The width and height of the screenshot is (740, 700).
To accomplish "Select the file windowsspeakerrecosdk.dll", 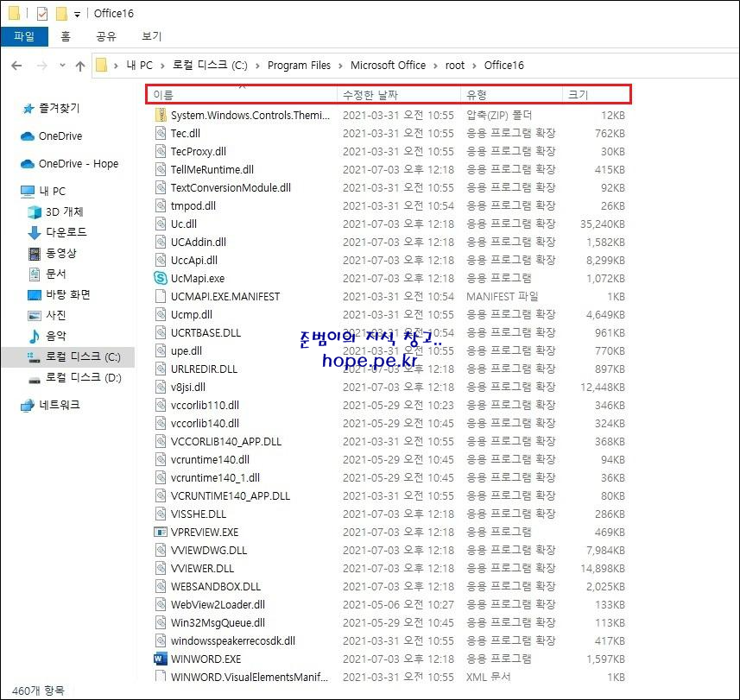I will pos(232,641).
